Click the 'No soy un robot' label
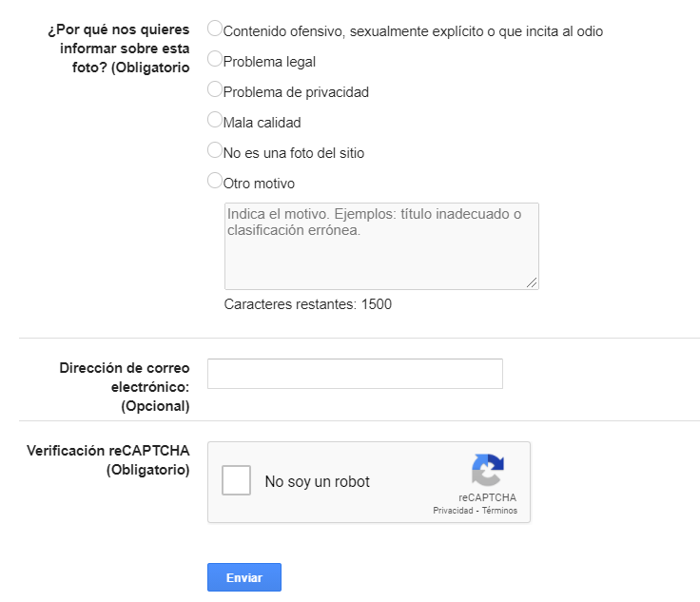 (x=317, y=481)
